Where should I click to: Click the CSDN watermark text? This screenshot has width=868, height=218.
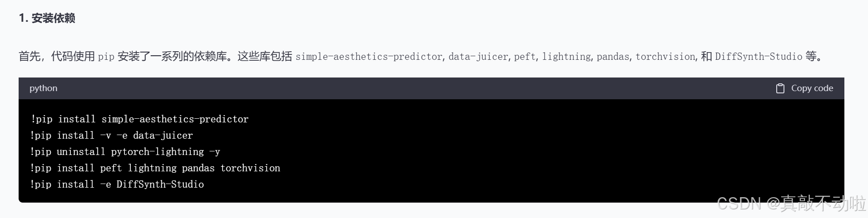click(791, 203)
